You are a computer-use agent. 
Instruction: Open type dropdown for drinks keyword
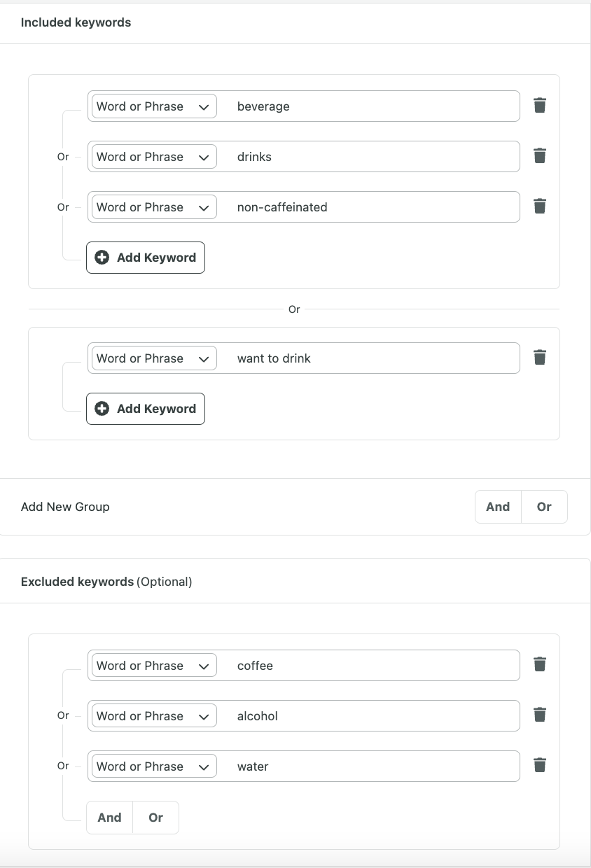pyautogui.click(x=153, y=157)
